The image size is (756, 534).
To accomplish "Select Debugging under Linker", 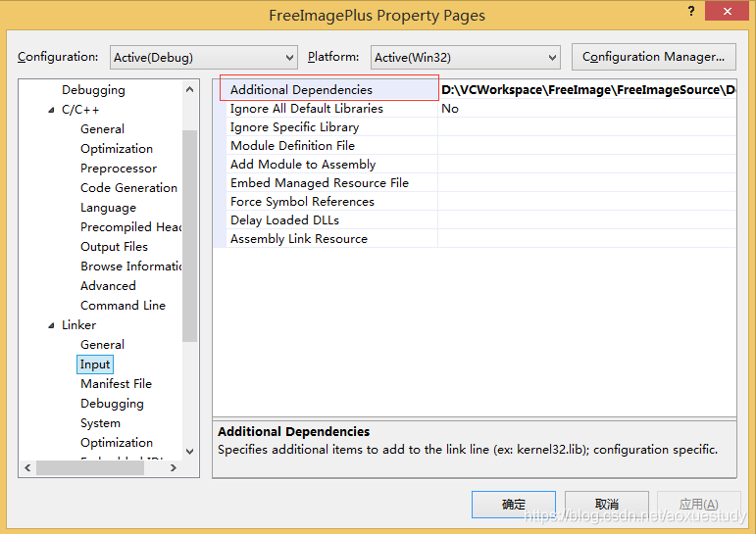I will 112,404.
